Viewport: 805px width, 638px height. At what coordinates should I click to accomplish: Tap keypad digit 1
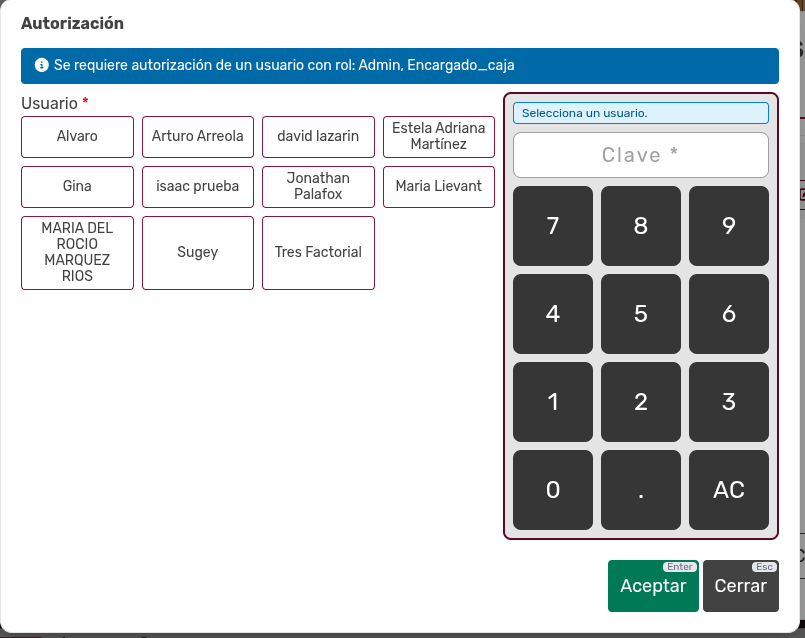[x=553, y=402]
